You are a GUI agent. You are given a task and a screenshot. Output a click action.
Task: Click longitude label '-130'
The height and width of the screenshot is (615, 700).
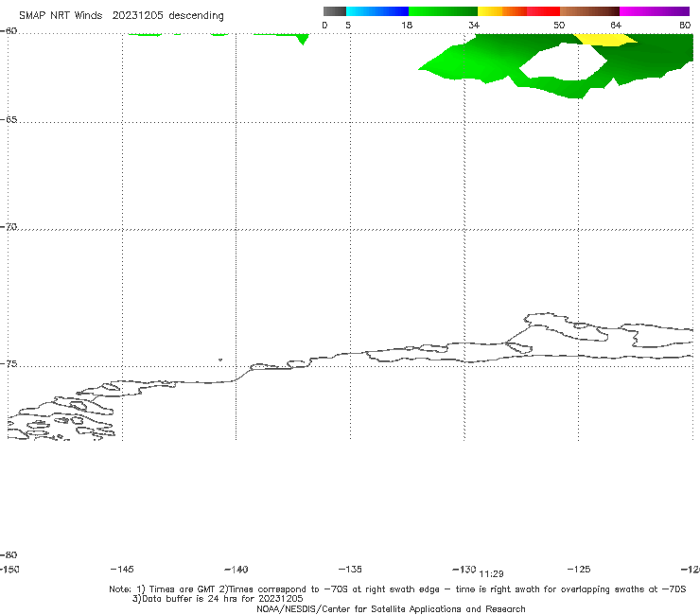click(x=464, y=570)
